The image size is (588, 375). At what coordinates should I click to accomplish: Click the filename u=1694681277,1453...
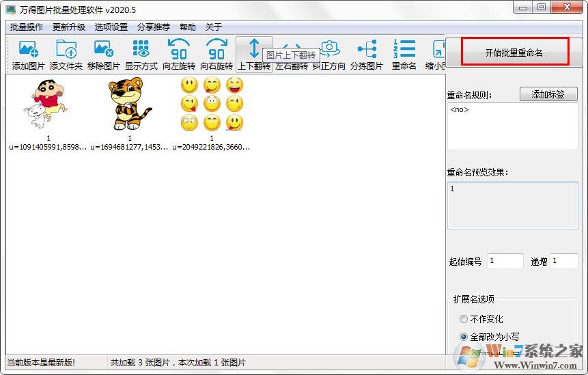pyautogui.click(x=129, y=147)
